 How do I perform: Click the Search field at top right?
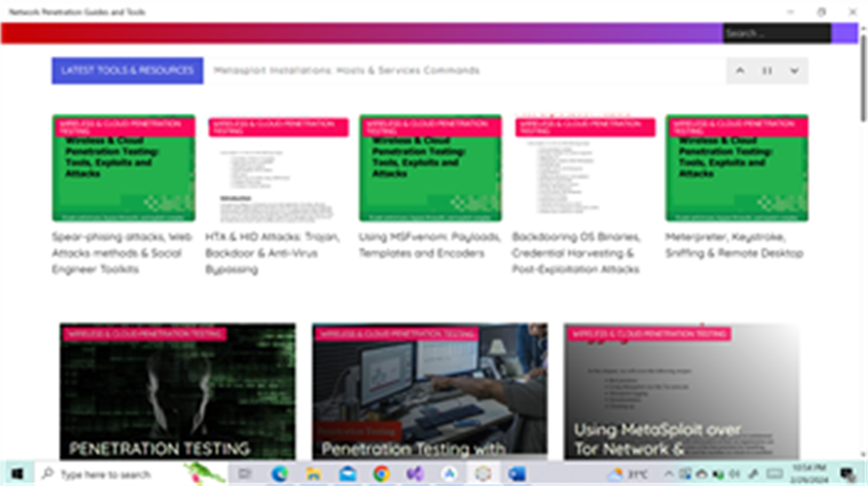[776, 32]
